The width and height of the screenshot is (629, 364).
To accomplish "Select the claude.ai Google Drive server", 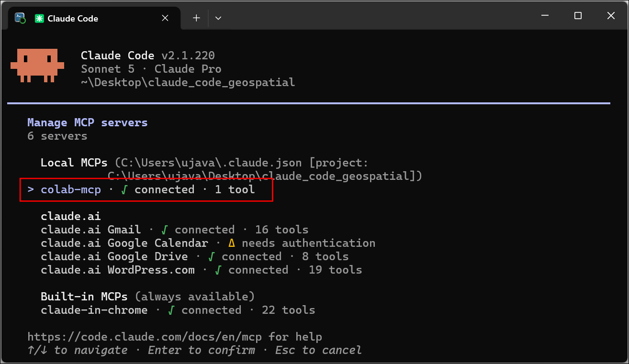I will (x=194, y=257).
